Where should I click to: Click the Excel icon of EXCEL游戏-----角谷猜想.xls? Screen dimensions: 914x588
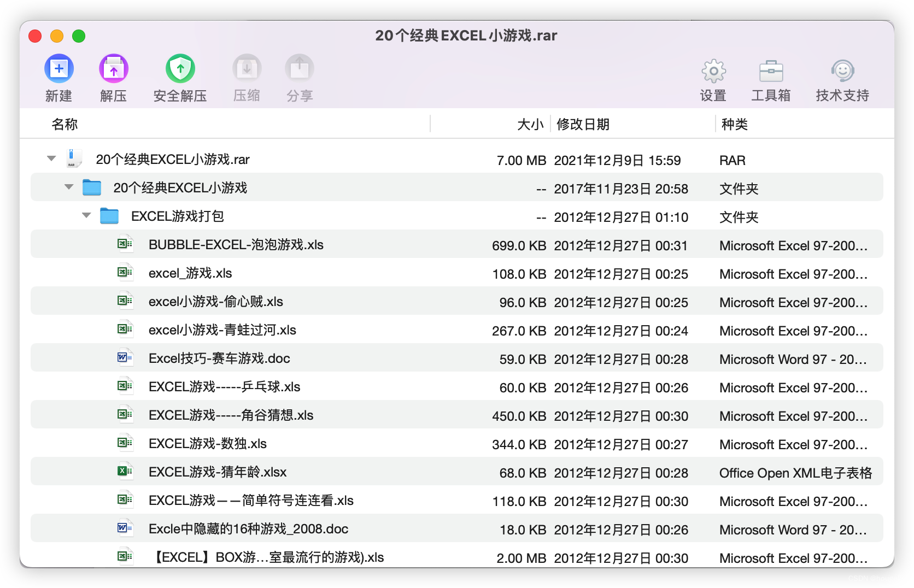125,414
